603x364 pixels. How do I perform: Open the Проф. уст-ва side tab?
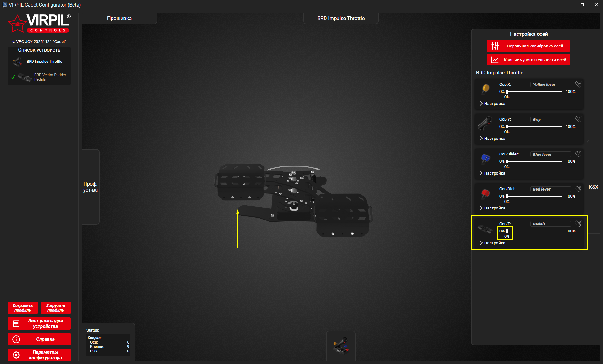click(x=90, y=187)
